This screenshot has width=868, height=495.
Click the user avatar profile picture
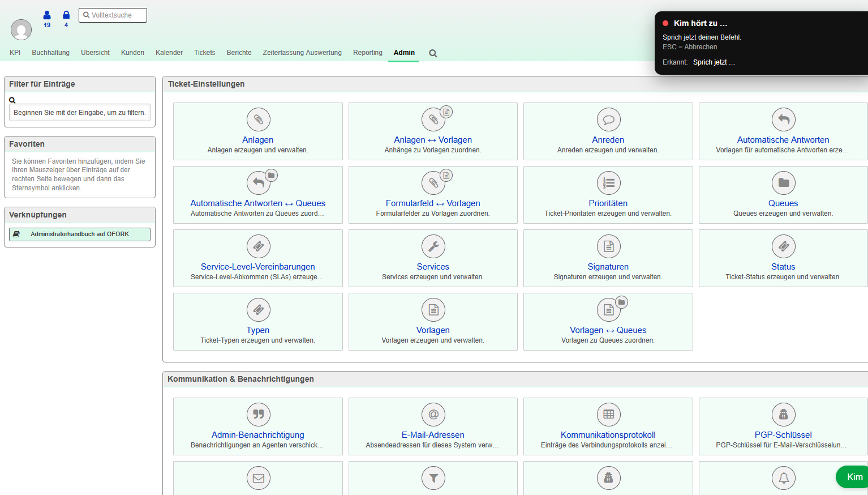pyautogui.click(x=21, y=29)
